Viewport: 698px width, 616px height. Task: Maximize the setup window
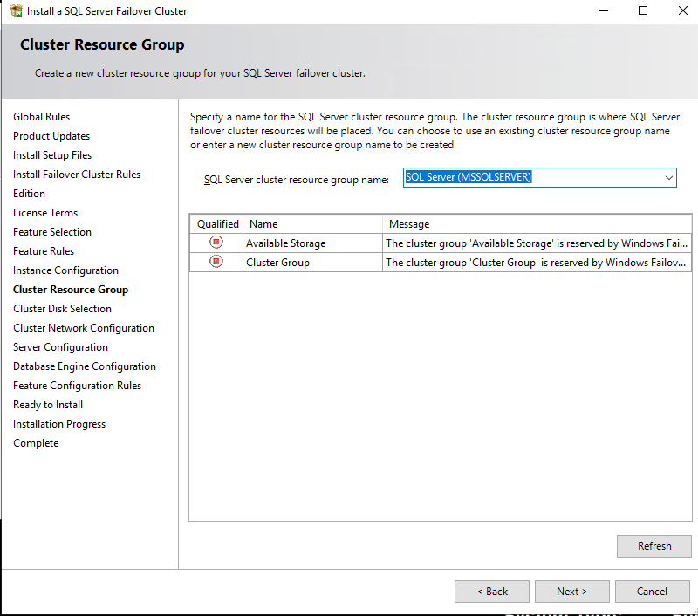pos(643,10)
